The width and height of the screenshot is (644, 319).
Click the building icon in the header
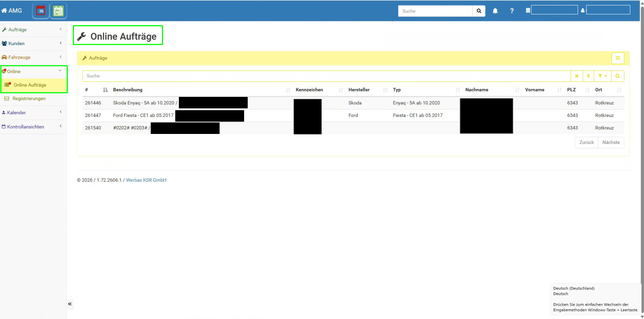coord(528,10)
